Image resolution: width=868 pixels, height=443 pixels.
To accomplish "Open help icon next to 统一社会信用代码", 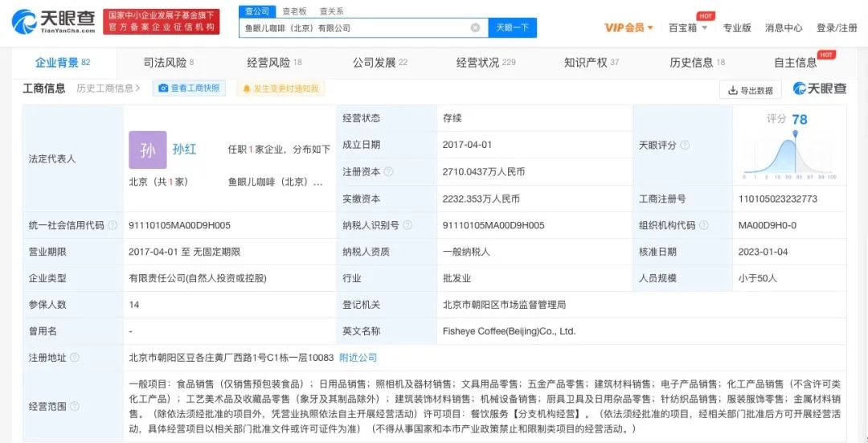I will click(113, 225).
